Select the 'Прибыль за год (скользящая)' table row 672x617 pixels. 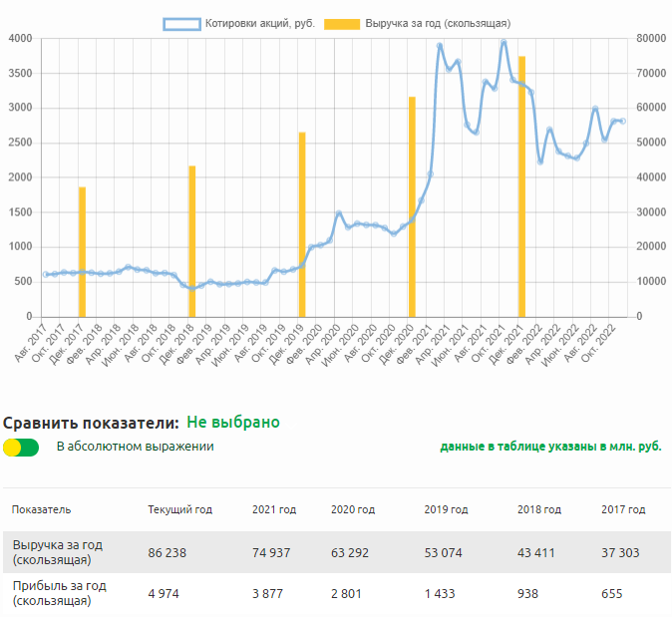click(60, 593)
